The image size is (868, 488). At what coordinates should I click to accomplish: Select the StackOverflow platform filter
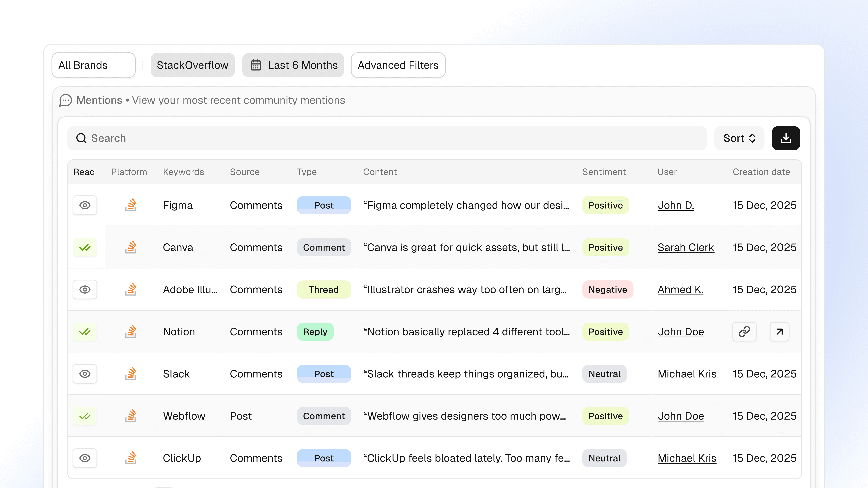click(192, 65)
